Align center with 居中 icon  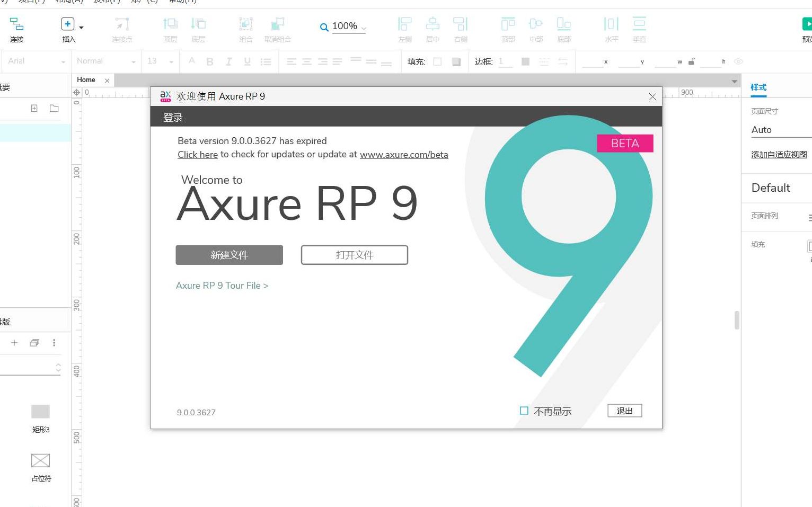point(433,24)
